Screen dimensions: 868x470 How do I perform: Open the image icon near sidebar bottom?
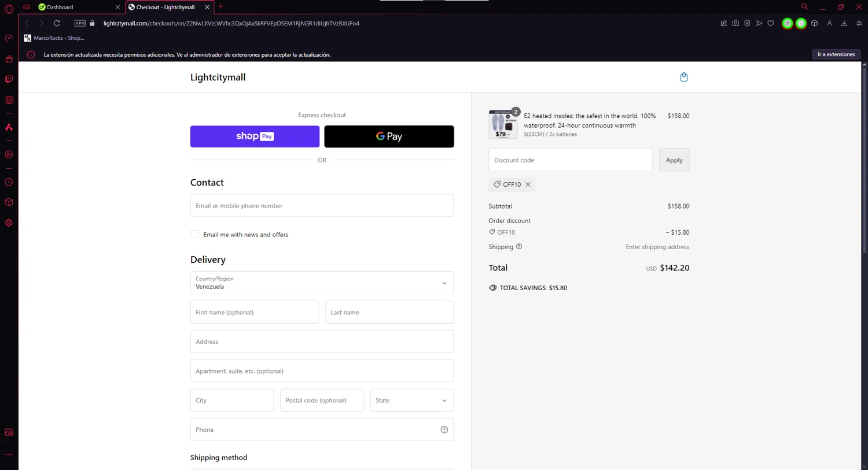(x=9, y=432)
